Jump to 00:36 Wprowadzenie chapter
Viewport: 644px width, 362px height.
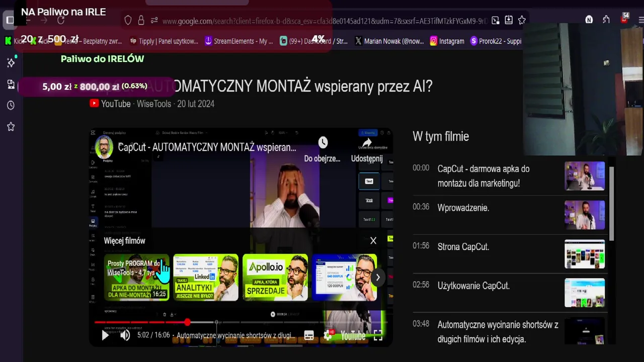[509, 215]
